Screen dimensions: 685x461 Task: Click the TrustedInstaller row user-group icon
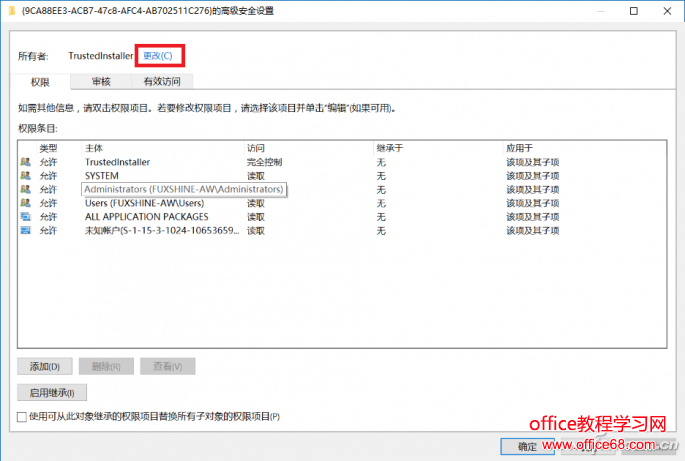25,162
